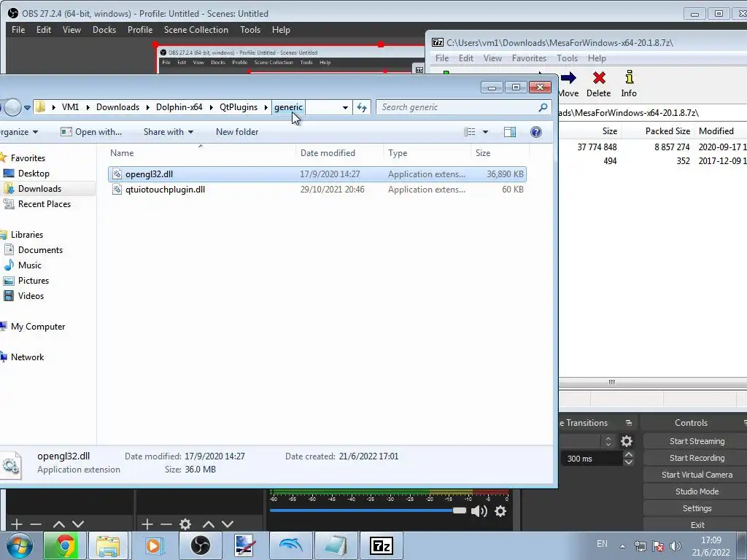Open Chrome from the taskbar
The height and width of the screenshot is (560, 747).
click(x=64, y=545)
